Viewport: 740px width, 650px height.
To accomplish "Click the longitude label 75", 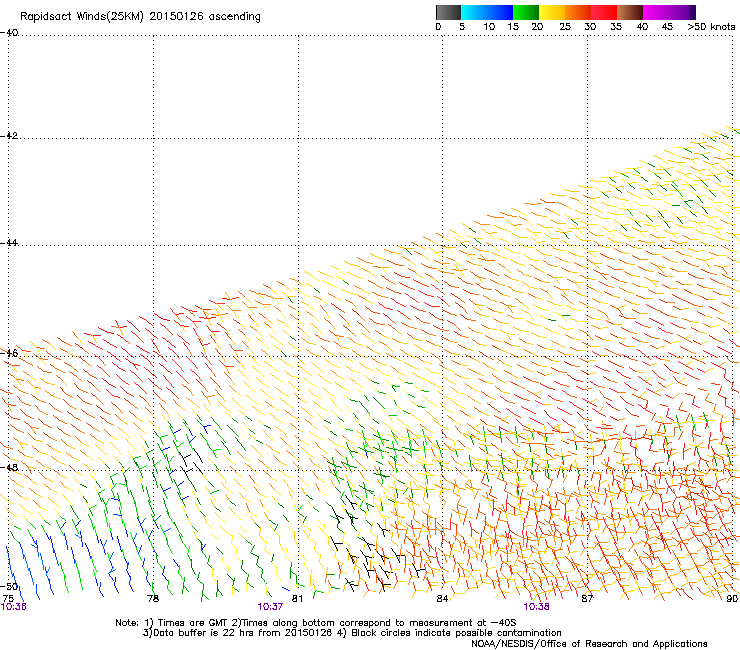I will click(8, 599).
